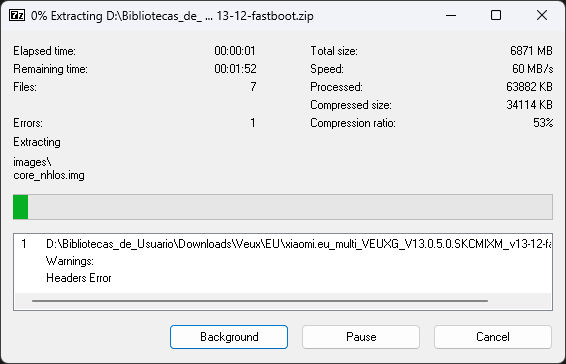Click the Compression ratio 53% value
The image size is (566, 364).
(543, 123)
